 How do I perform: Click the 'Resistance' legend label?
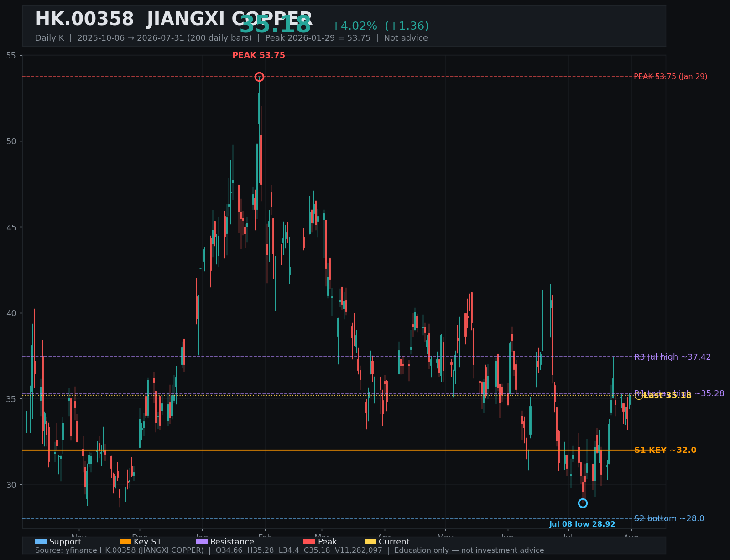[x=232, y=542]
